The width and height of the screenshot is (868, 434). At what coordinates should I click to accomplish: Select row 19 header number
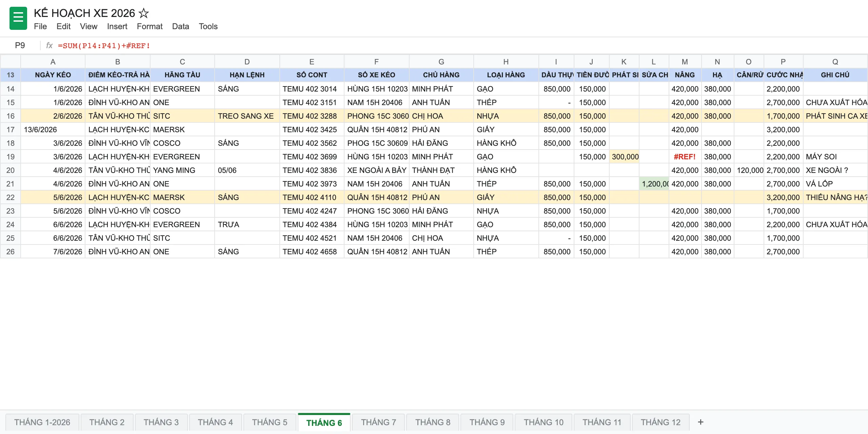[x=11, y=157]
